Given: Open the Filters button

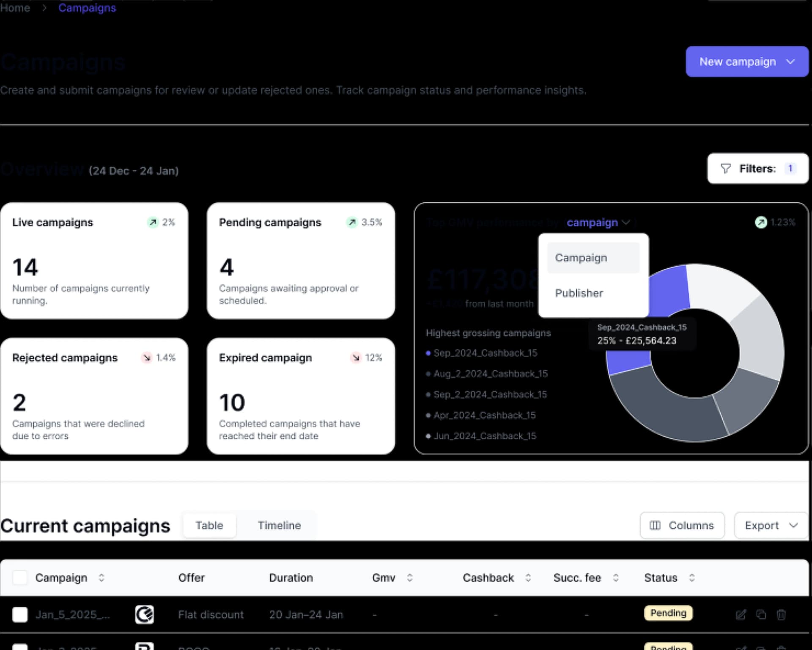Looking at the screenshot, I should click(x=757, y=168).
